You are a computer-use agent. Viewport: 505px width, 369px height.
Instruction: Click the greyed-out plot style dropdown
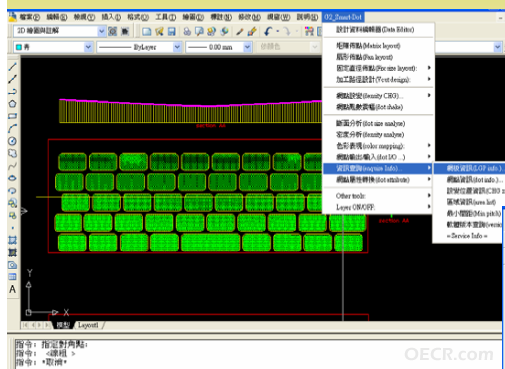point(288,47)
